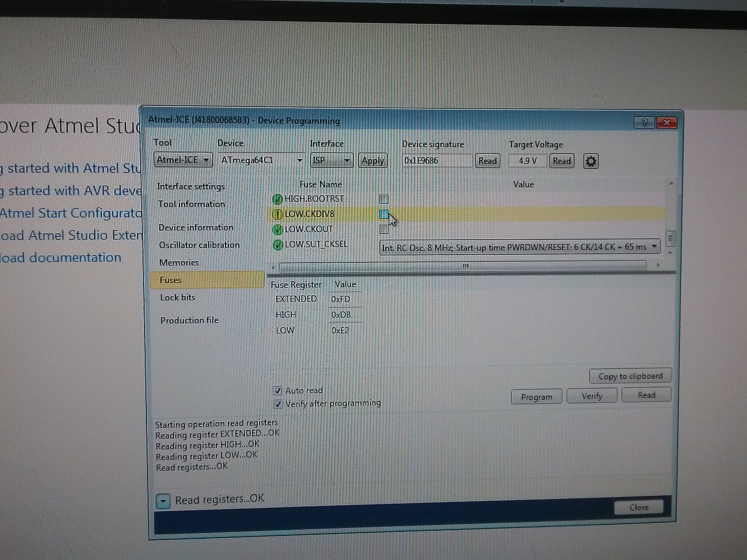The width and height of the screenshot is (747, 560).
Task: Click the scroll up arrow of the fuse list
Action: pyautogui.click(x=671, y=183)
